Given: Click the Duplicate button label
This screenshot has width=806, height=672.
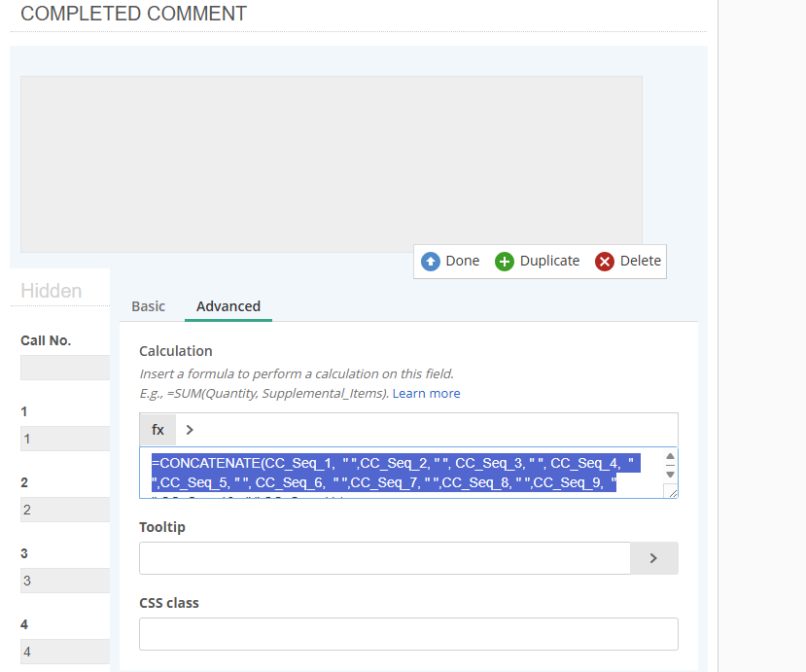Looking at the screenshot, I should tap(549, 261).
